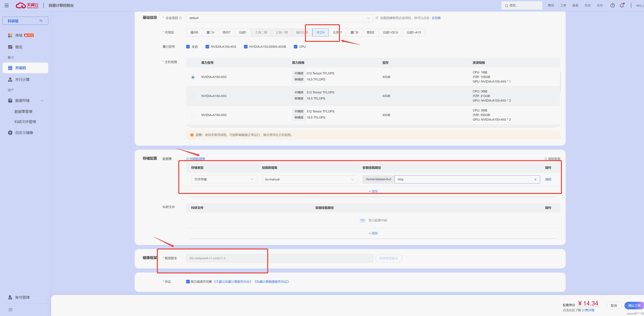Viewport: 644px width, 316px height.
Task: Select the 贵阳2 availability zone tab
Action: click(x=370, y=32)
